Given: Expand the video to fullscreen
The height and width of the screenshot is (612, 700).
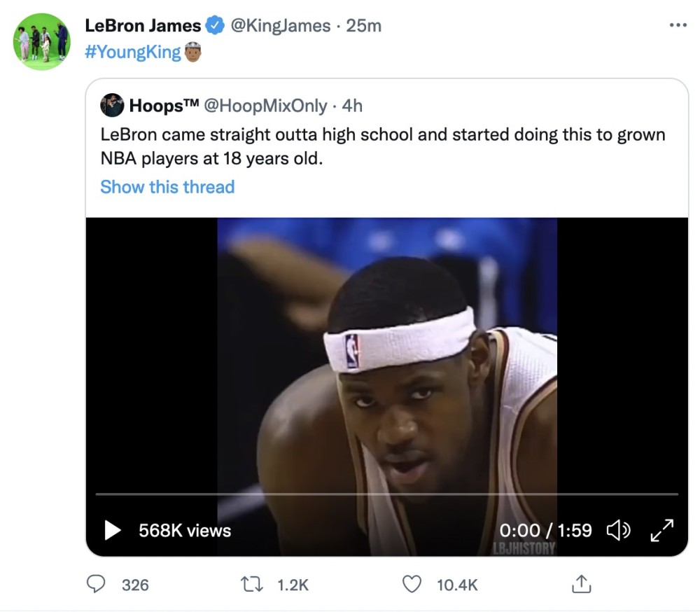Looking at the screenshot, I should (x=661, y=530).
